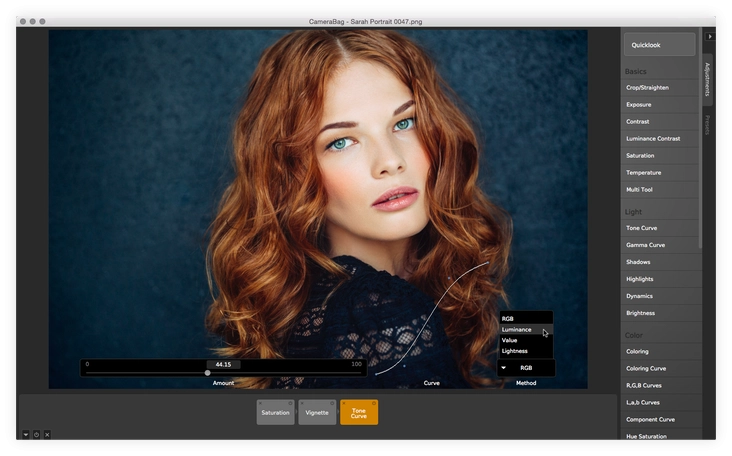The width and height of the screenshot is (732, 456).
Task: Add the Coloring Curve adjustment
Action: tap(660, 368)
